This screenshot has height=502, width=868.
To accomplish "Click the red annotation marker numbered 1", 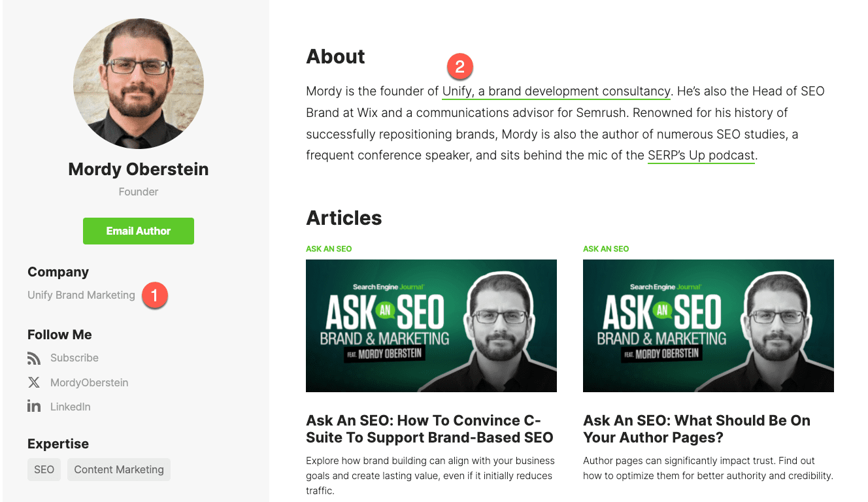I will [154, 295].
